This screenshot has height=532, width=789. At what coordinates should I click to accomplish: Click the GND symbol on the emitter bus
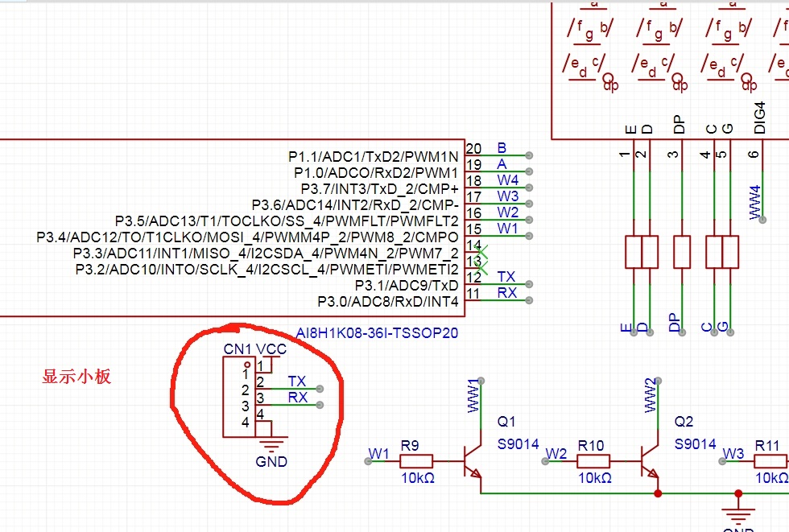tap(738, 516)
